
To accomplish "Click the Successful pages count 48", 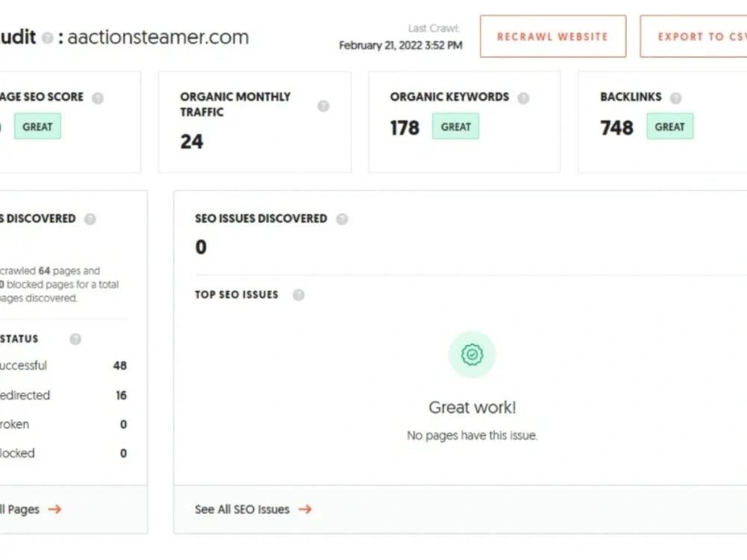I will click(120, 366).
